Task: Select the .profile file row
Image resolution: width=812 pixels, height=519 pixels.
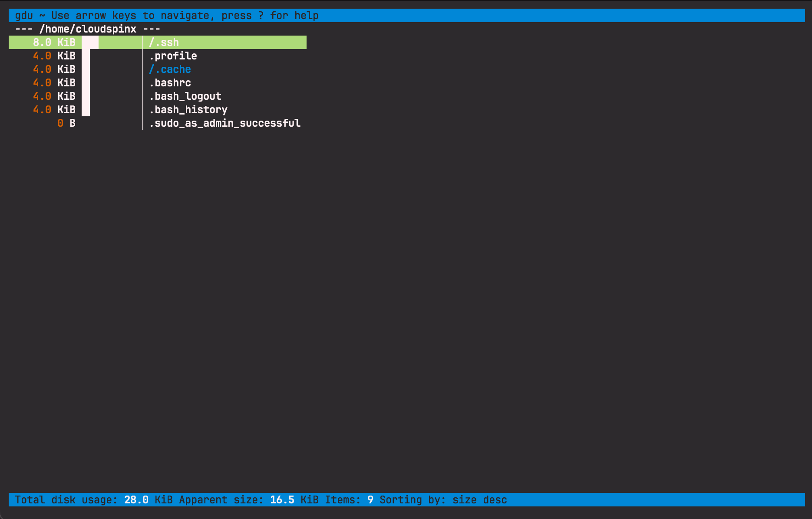Action: tap(173, 56)
